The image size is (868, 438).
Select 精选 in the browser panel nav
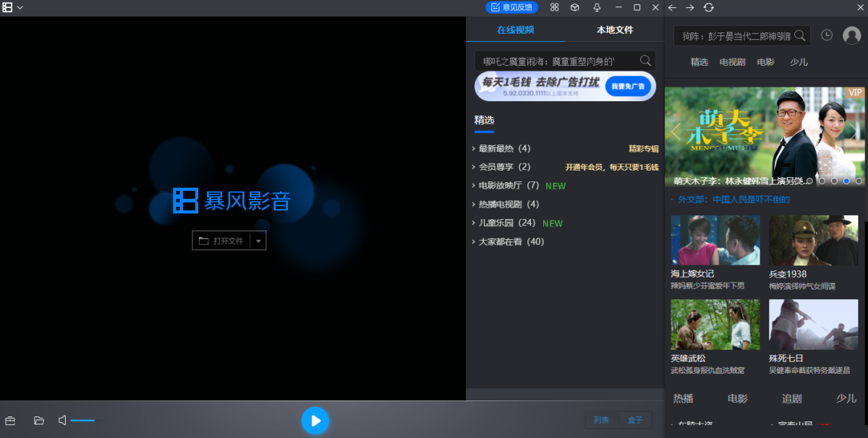coord(699,62)
